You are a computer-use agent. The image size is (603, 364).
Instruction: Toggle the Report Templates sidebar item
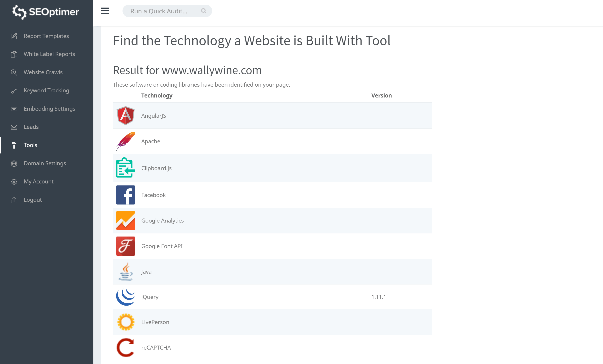coord(46,36)
